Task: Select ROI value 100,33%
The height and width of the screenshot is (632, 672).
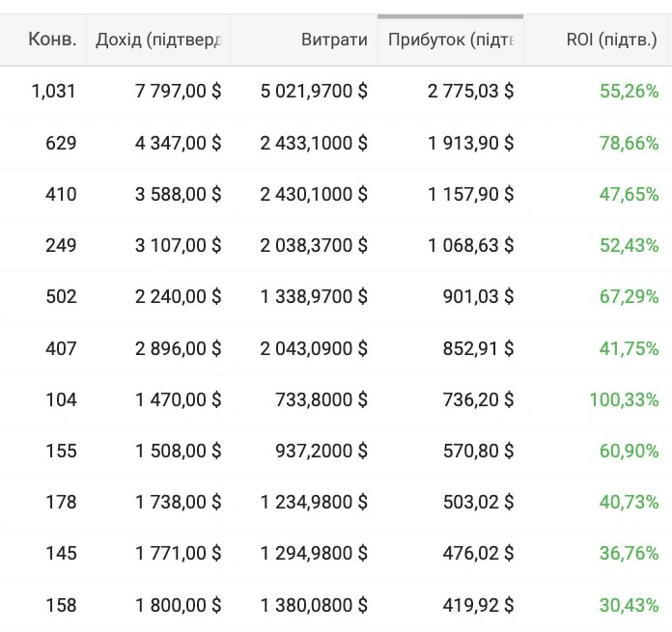Action: click(624, 399)
